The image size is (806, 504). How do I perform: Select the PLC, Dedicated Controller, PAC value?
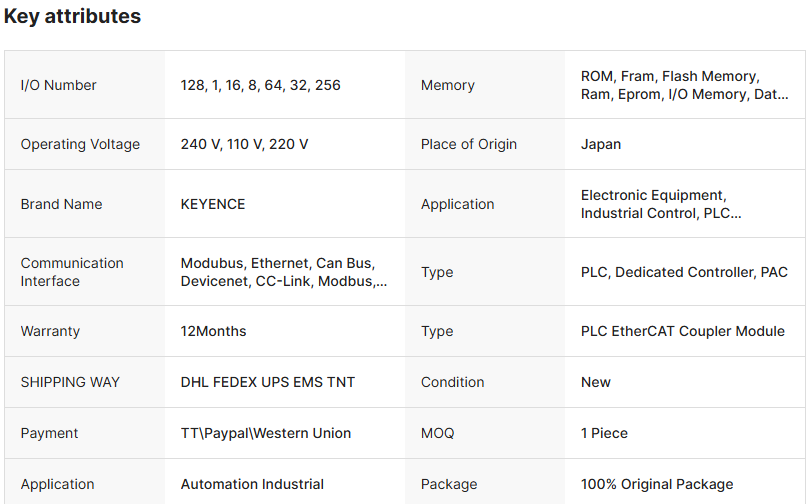pyautogui.click(x=684, y=272)
